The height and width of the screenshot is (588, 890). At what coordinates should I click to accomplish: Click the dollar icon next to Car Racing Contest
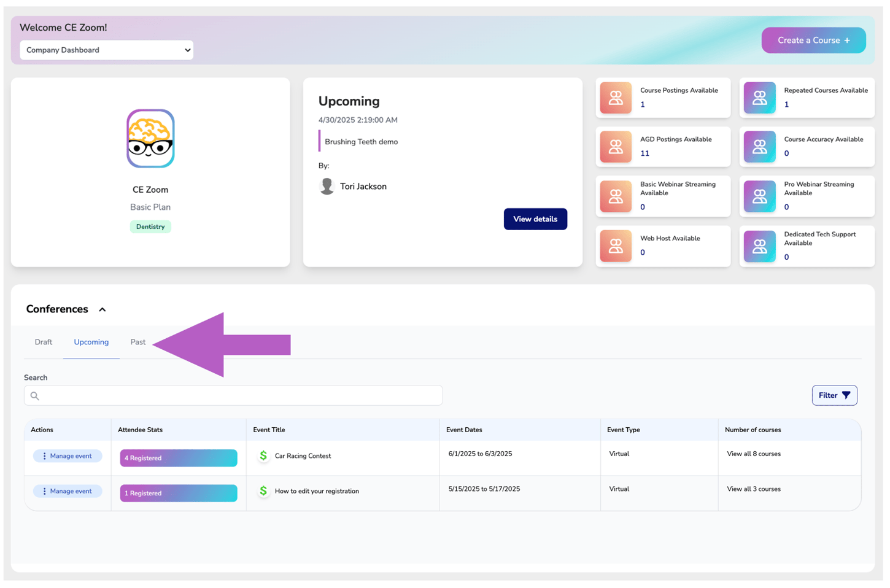point(263,456)
